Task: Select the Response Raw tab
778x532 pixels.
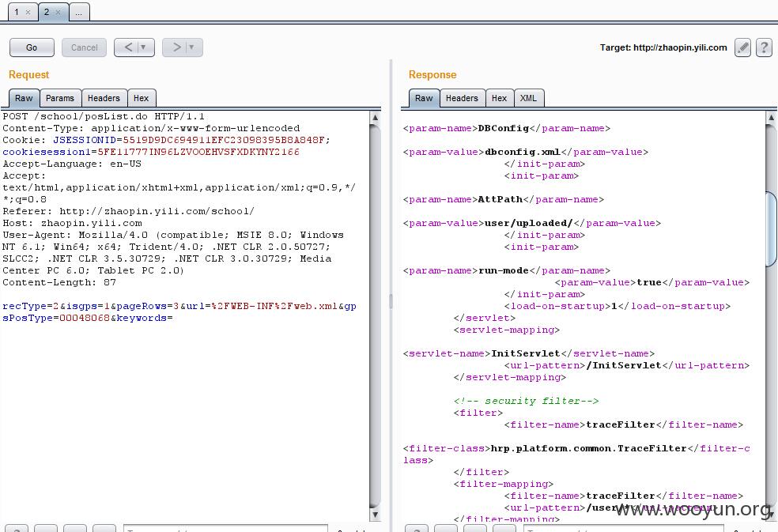Action: click(424, 98)
